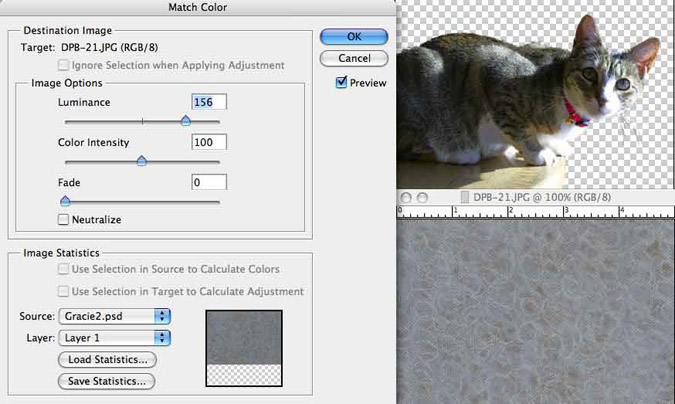Screen dimensions: 675x404
Task: Click the Fade value field
Action: [209, 182]
